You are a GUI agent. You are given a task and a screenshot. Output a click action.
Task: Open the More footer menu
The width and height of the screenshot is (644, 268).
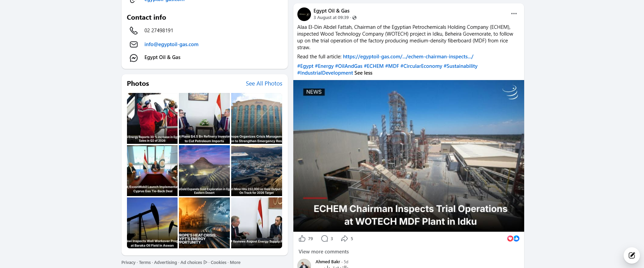click(235, 263)
